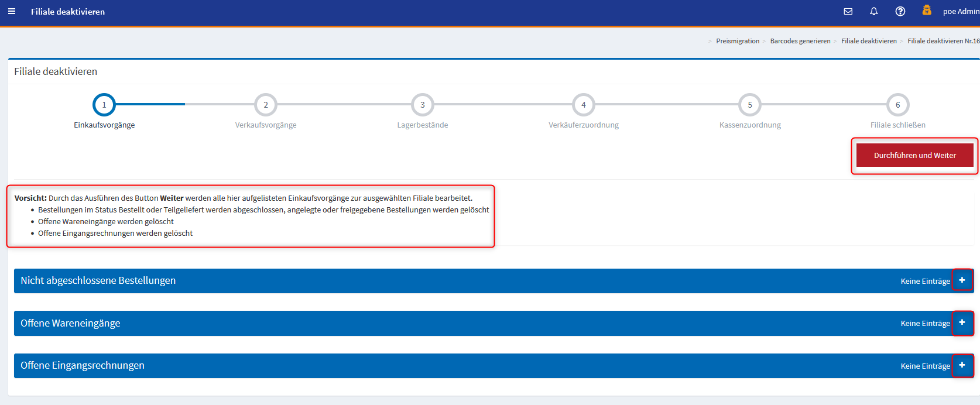Click the help question mark icon

coord(900,12)
